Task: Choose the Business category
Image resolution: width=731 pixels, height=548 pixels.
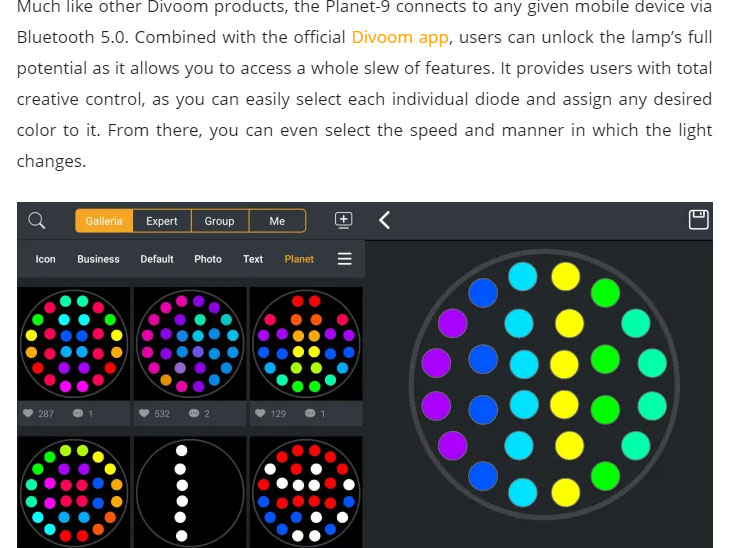Action: pos(98,259)
